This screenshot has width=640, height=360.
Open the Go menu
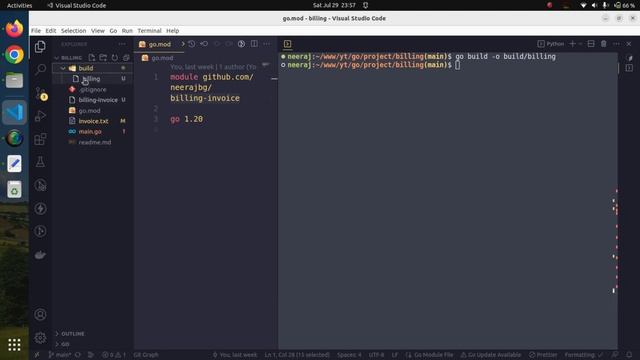113,31
